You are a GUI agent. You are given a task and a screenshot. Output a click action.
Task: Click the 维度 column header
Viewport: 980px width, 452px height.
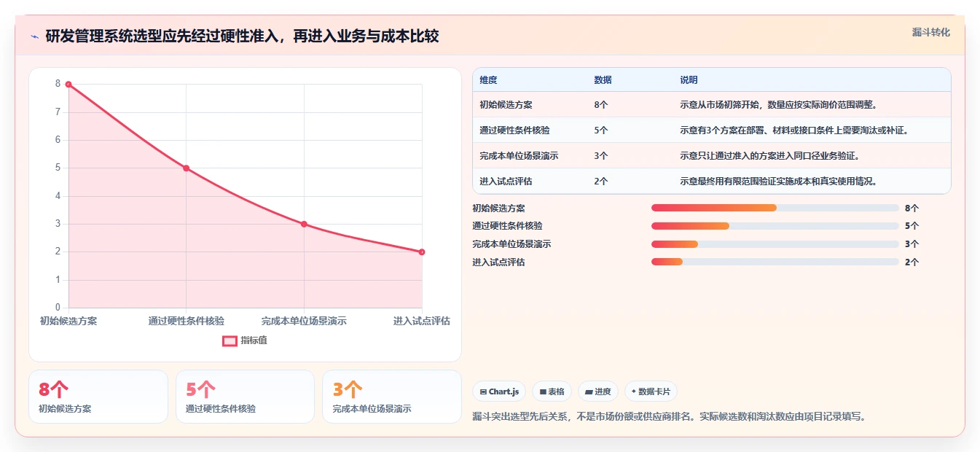point(488,80)
